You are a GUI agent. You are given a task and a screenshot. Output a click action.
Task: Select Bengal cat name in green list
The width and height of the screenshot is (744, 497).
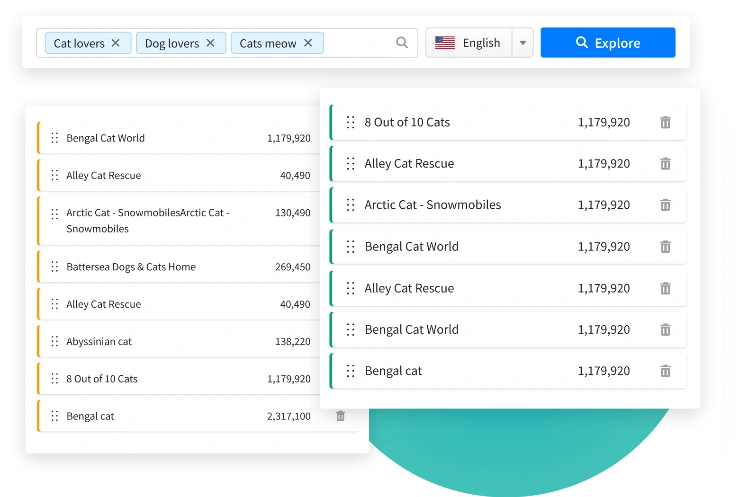(393, 371)
